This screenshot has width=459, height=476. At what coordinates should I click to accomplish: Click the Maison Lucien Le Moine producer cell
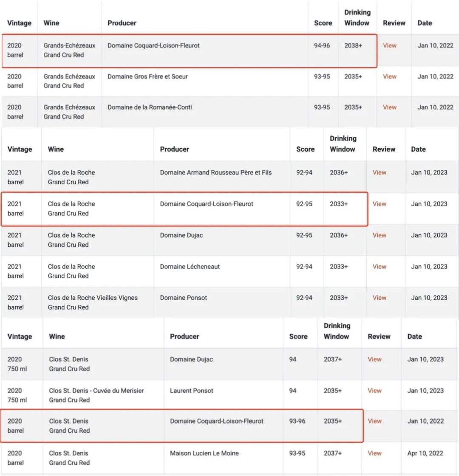tap(204, 453)
